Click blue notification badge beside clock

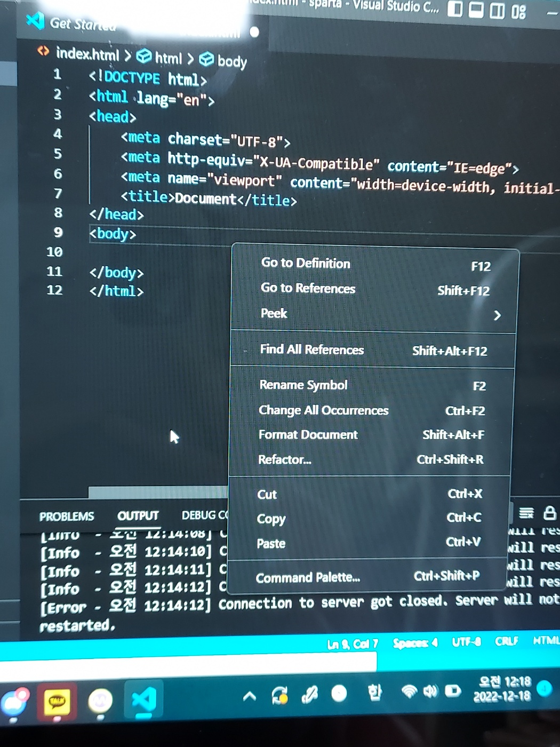pyautogui.click(x=545, y=689)
